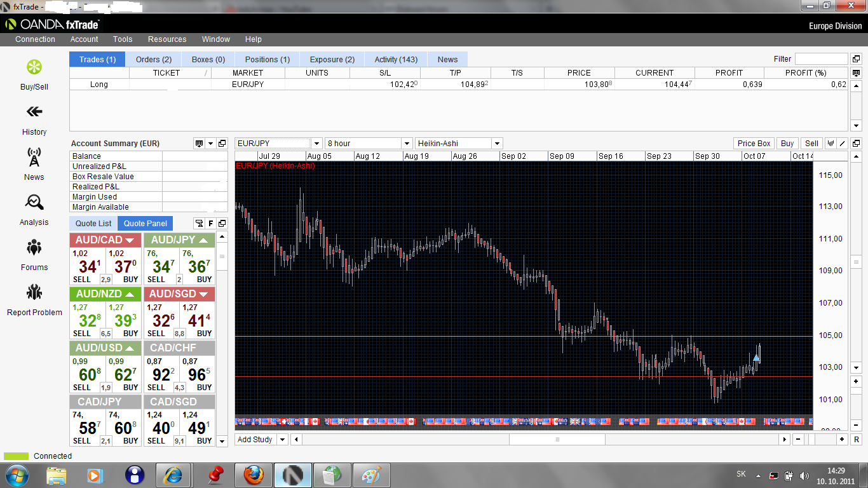The height and width of the screenshot is (488, 868).
Task: Click the Price Box button
Action: 754,144
